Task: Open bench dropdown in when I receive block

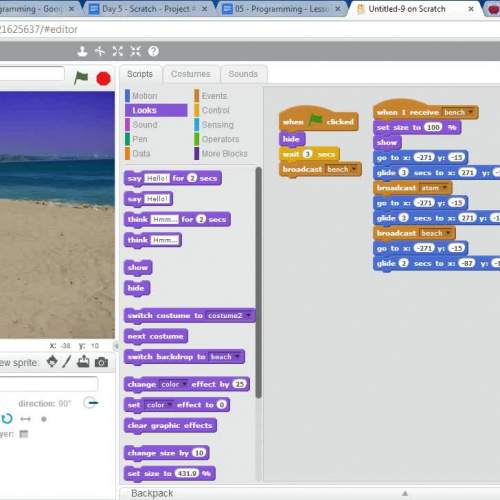Action: point(471,112)
